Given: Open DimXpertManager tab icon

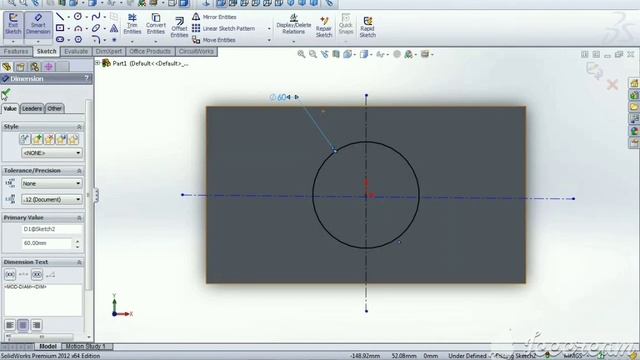Looking at the screenshot, I should click(49, 67).
